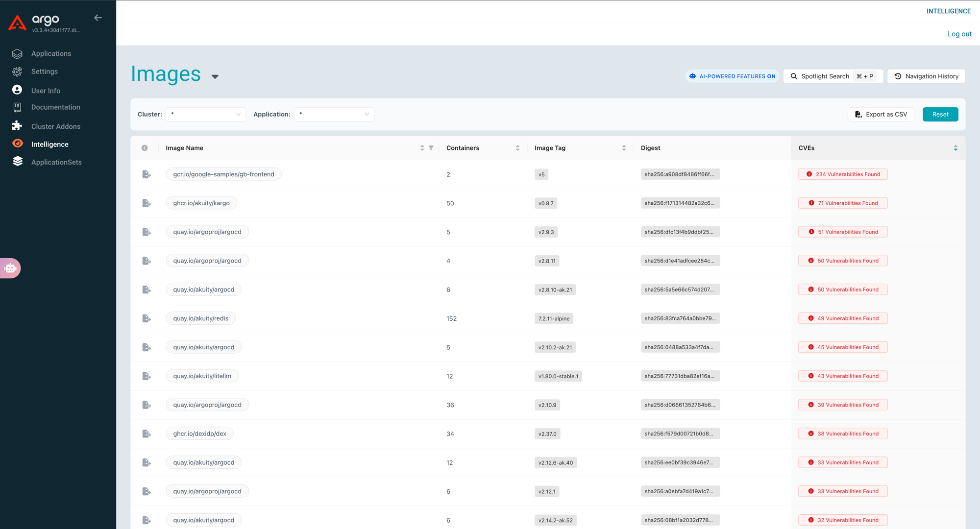
Task: Open the ApplicationSets stack icon
Action: pyautogui.click(x=18, y=162)
